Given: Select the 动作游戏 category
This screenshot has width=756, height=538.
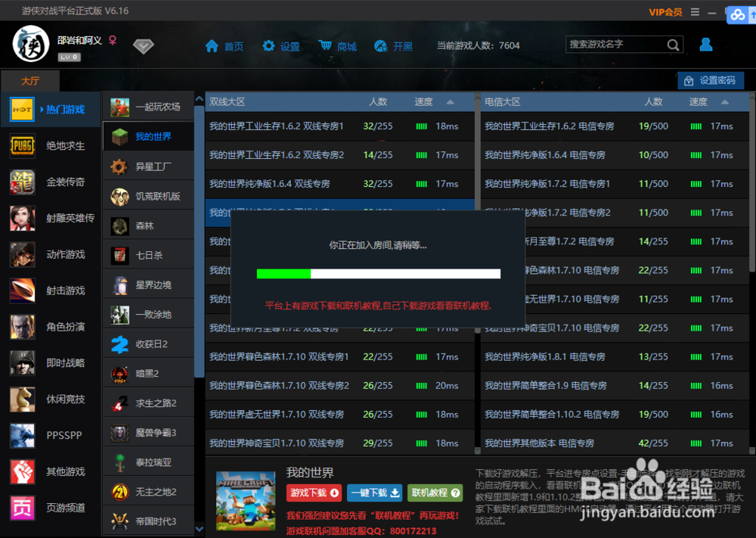Looking at the screenshot, I should (x=51, y=254).
